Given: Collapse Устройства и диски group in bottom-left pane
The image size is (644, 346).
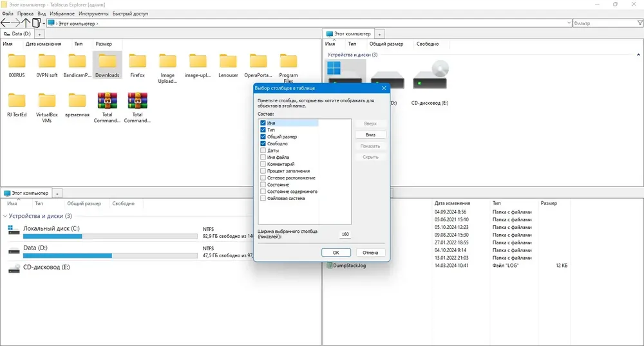Looking at the screenshot, I should tap(5, 216).
